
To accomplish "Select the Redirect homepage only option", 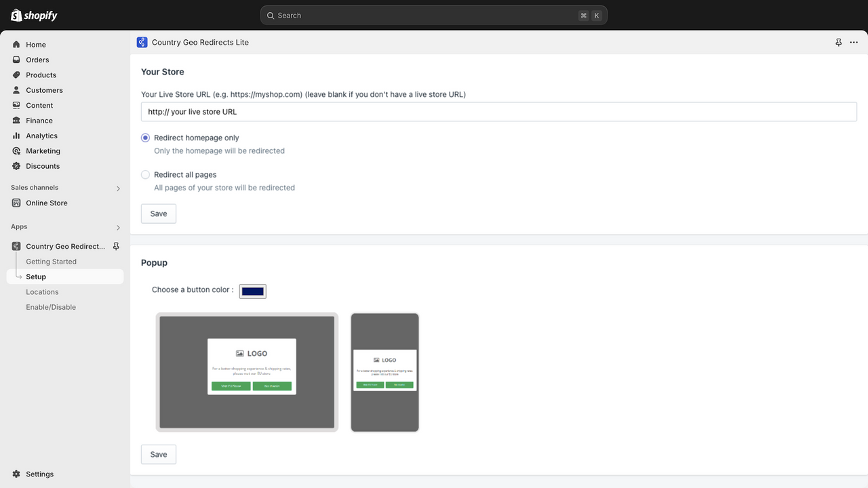I will pos(145,137).
